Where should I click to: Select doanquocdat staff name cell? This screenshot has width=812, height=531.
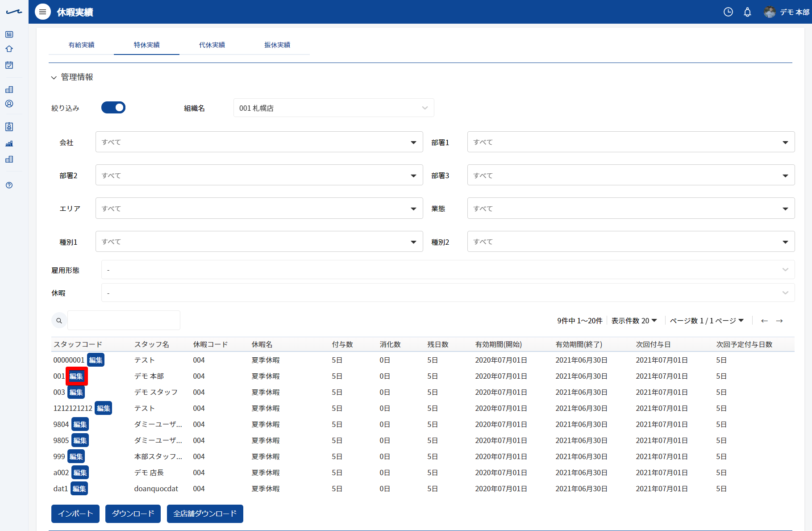point(156,489)
